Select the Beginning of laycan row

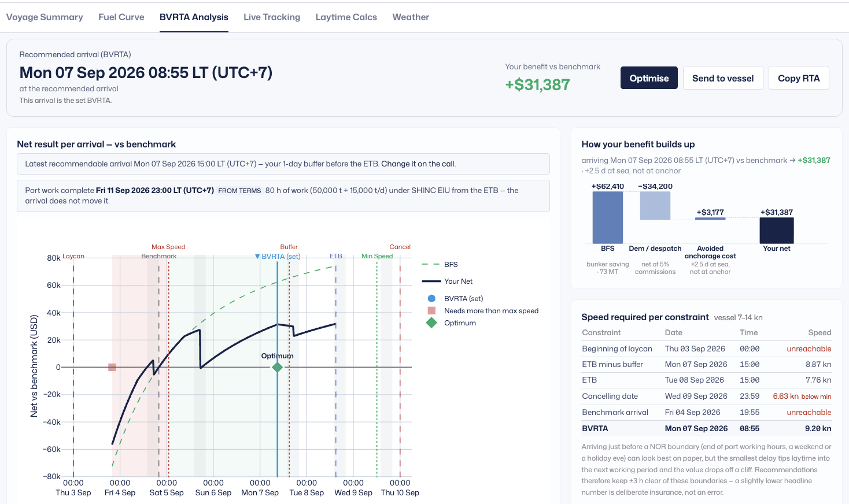tap(706, 349)
